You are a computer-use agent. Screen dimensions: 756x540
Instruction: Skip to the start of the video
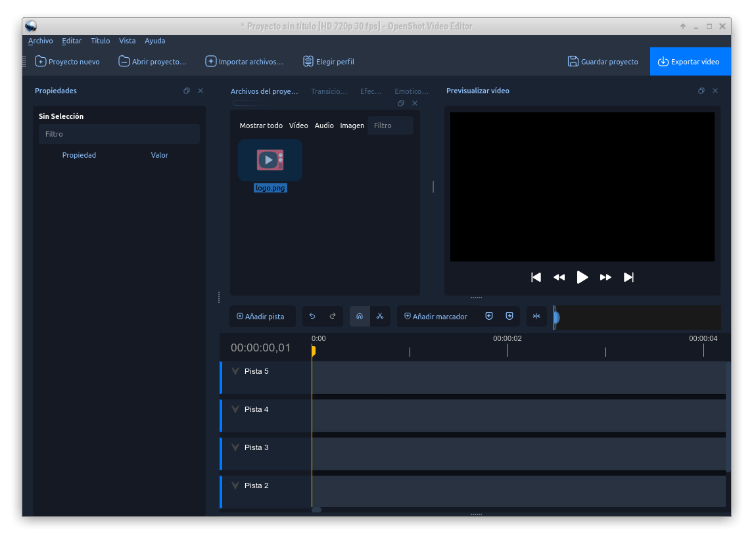pos(536,277)
